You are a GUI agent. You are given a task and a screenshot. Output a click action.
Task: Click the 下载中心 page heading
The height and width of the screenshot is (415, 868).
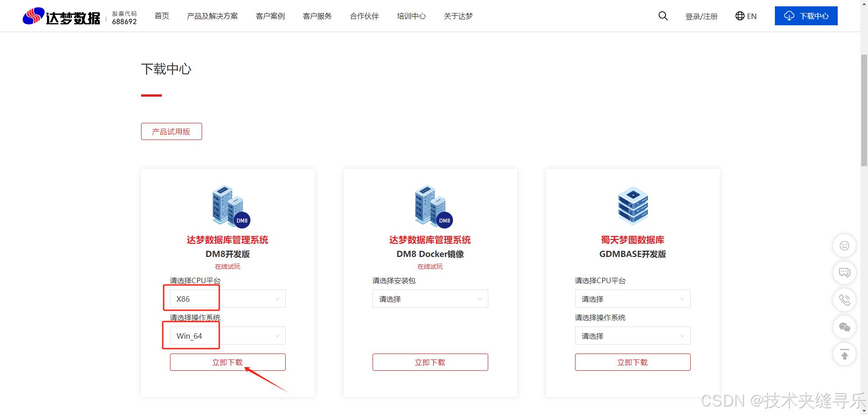click(166, 69)
